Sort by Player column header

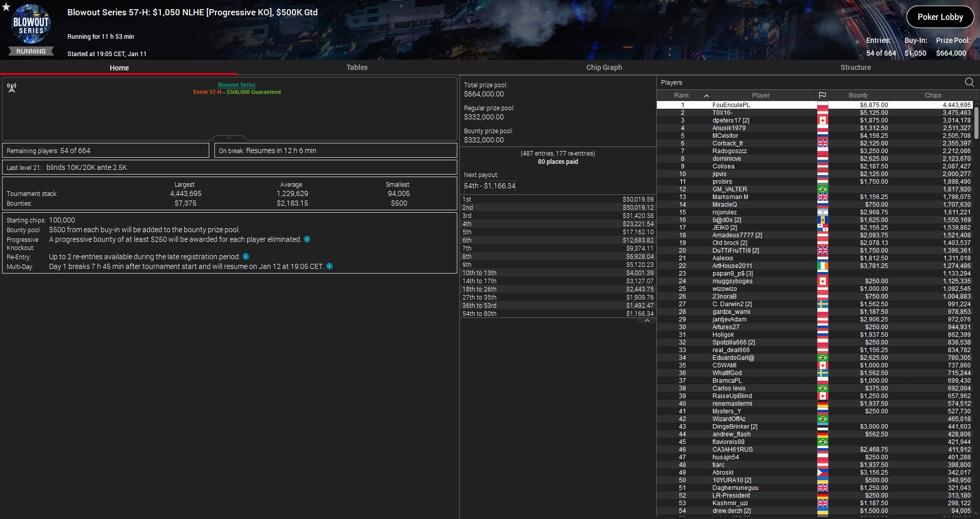[x=761, y=95]
